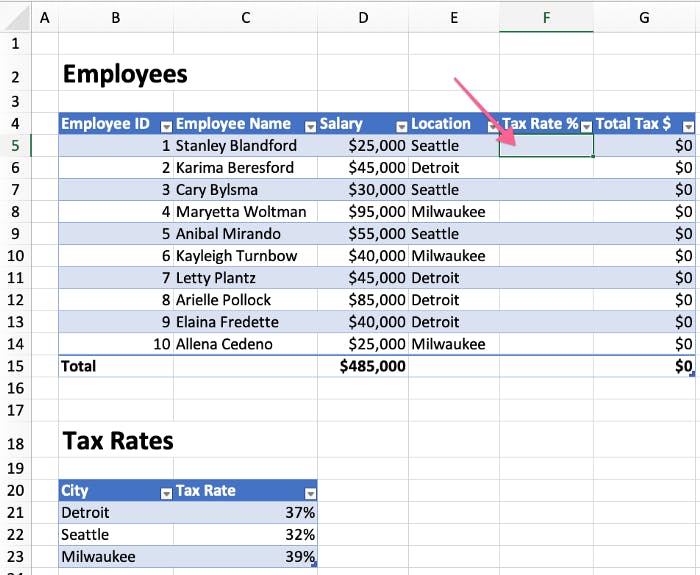Image resolution: width=700 pixels, height=575 pixels.
Task: Select the $485,000 total salary cell
Action: tap(363, 366)
